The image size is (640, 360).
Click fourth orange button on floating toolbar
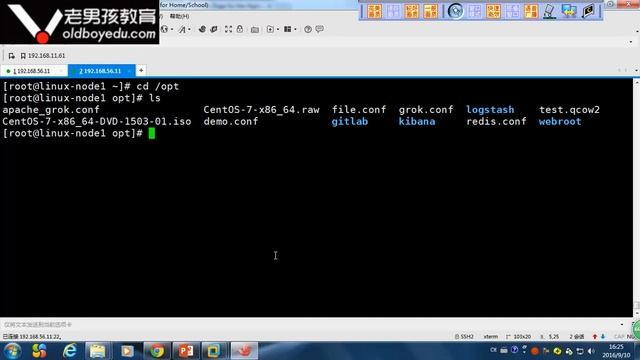[430, 11]
